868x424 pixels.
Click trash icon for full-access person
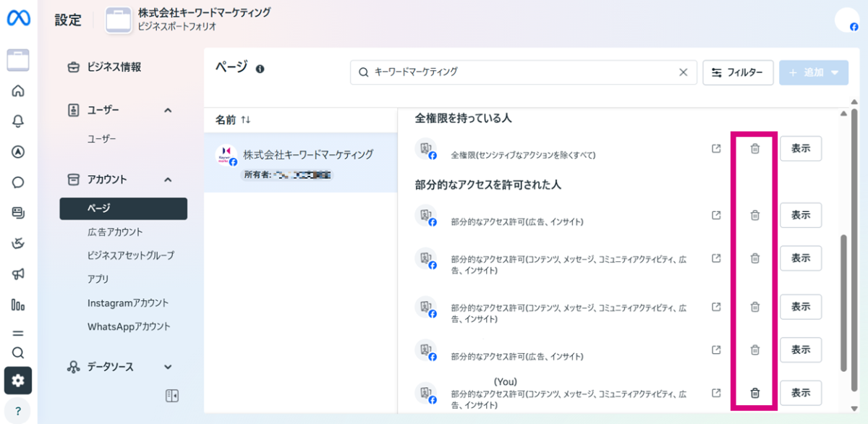[754, 148]
